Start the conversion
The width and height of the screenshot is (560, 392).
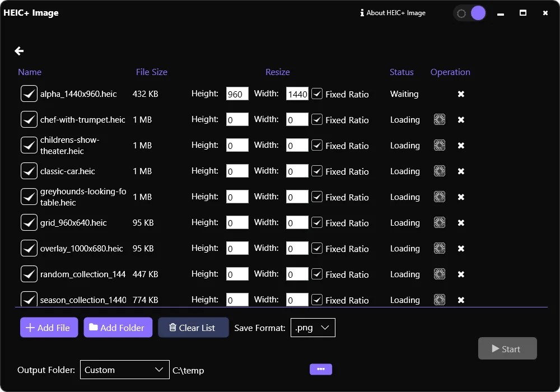click(x=507, y=348)
